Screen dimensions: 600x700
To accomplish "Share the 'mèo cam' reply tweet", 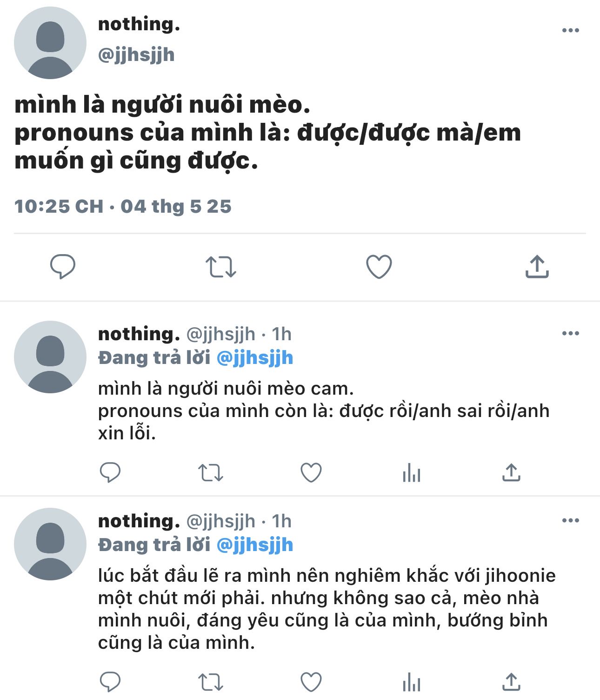I will (x=511, y=472).
